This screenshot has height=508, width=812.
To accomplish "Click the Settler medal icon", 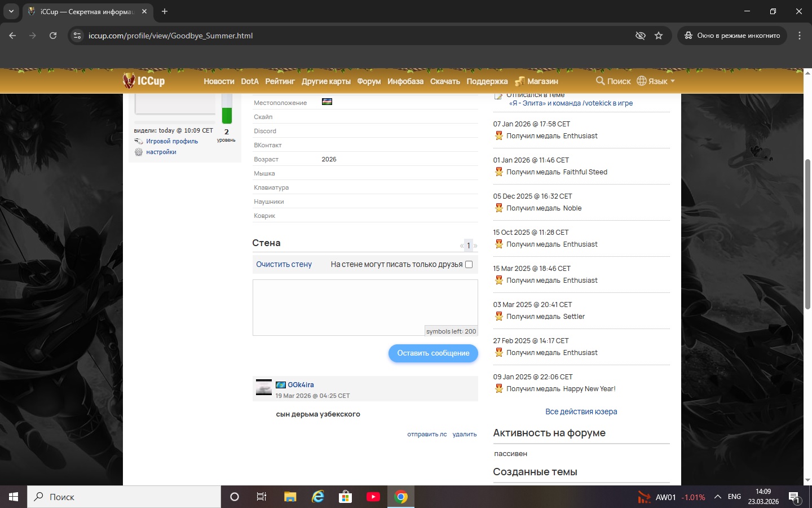I will coord(499,316).
